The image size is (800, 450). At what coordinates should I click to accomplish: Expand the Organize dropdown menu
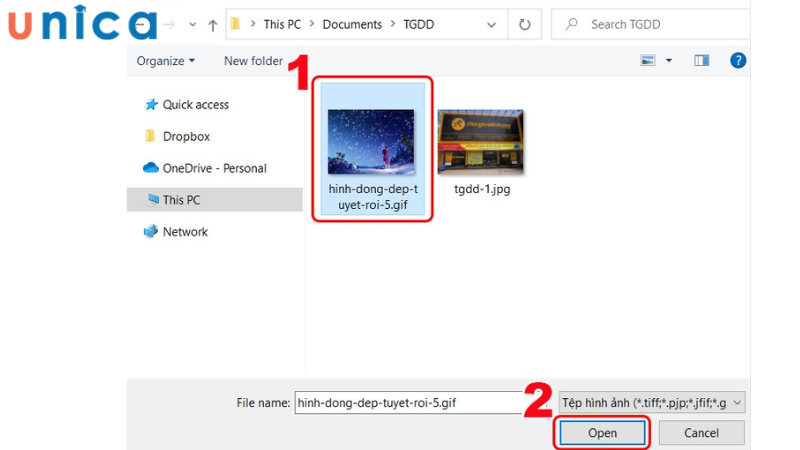[x=166, y=61]
